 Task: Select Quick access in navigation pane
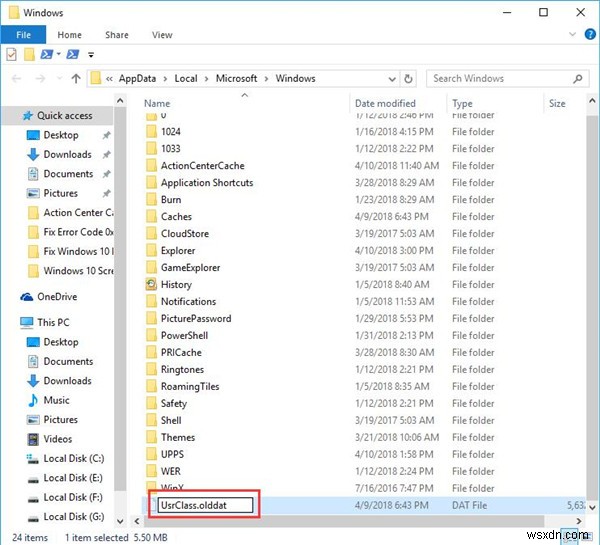(57, 116)
